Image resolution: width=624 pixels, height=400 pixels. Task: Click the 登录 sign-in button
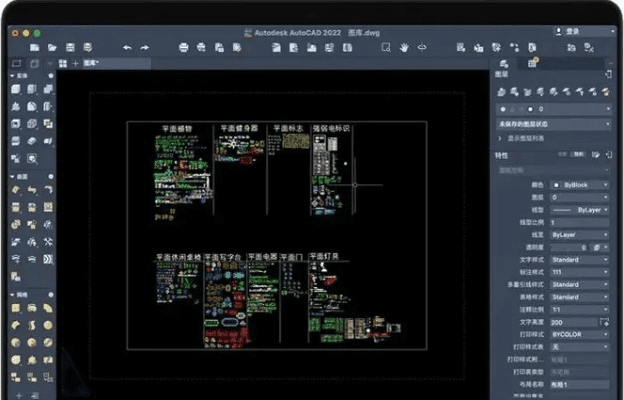click(x=571, y=32)
